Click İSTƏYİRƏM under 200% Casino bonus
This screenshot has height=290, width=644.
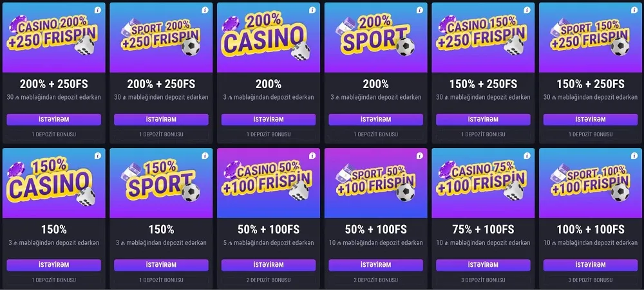pos(269,120)
